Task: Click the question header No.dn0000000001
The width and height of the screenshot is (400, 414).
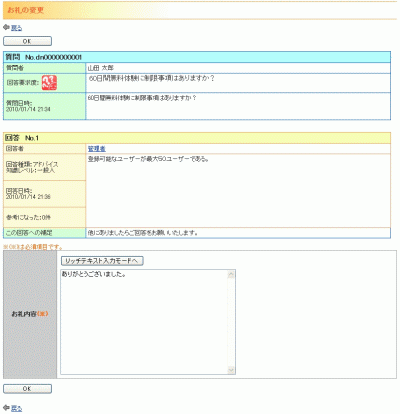Action: [x=53, y=57]
